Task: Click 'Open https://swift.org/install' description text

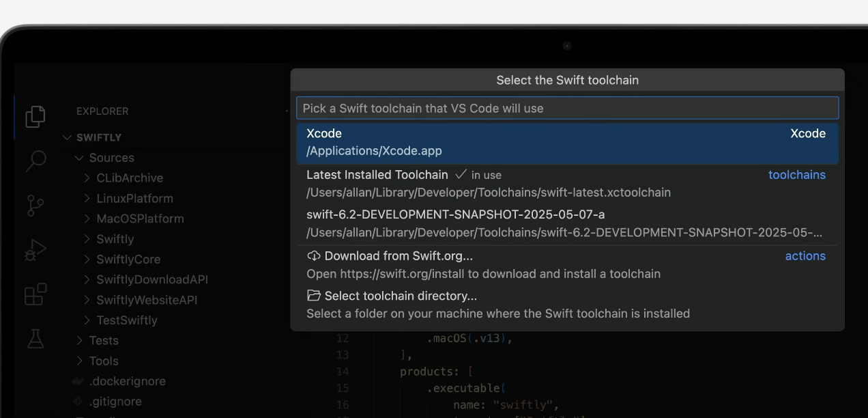Action: pos(483,274)
